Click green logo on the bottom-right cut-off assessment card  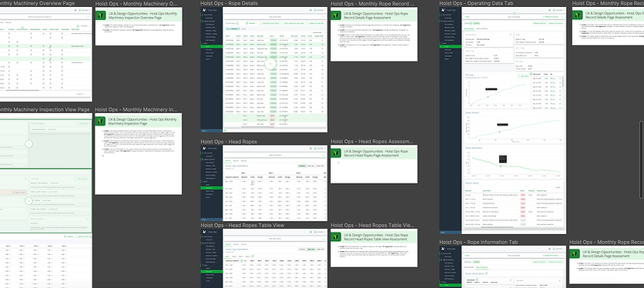pos(575,254)
